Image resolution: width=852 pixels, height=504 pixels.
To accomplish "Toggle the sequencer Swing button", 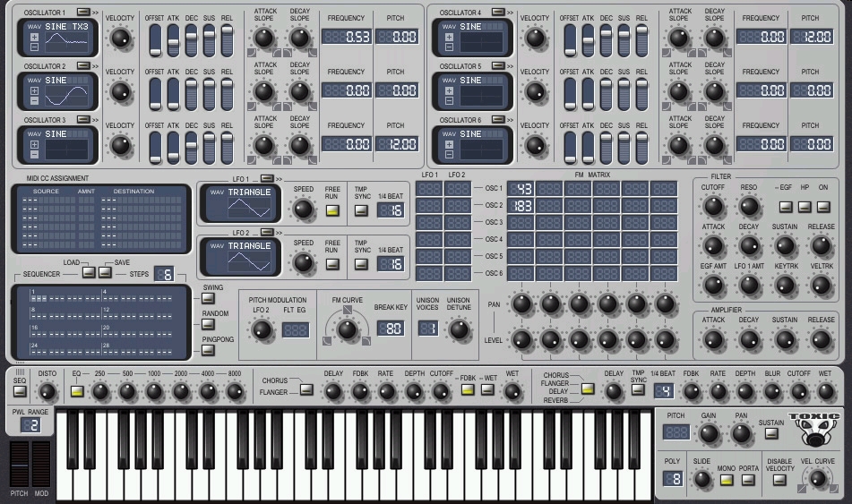I will tap(208, 298).
